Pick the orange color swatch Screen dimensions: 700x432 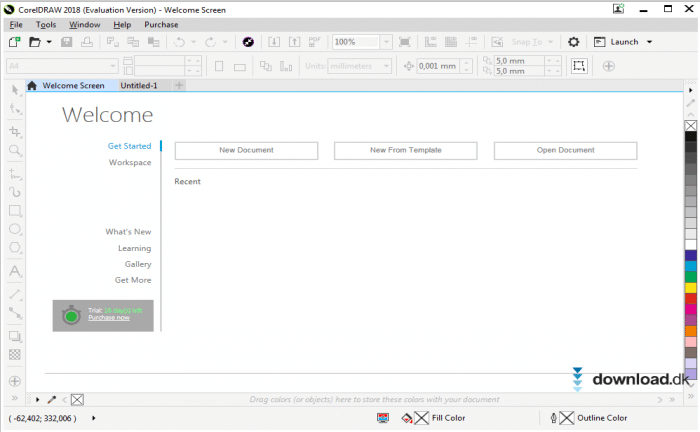click(x=691, y=331)
